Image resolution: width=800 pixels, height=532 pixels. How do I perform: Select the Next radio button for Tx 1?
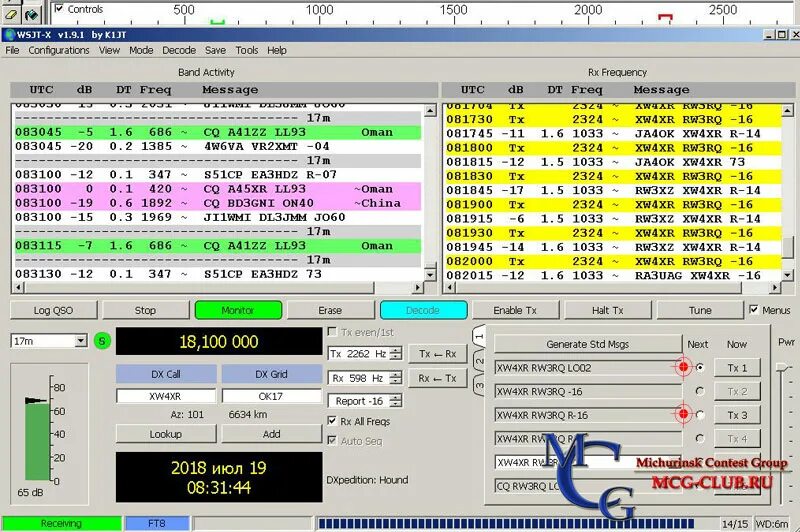click(699, 367)
